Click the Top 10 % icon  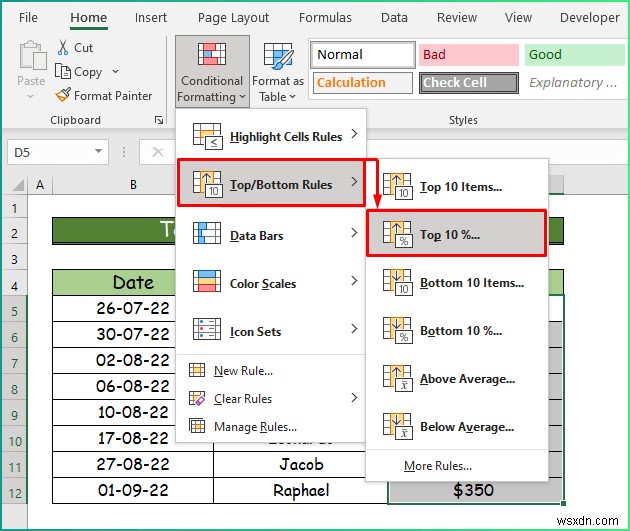point(397,234)
